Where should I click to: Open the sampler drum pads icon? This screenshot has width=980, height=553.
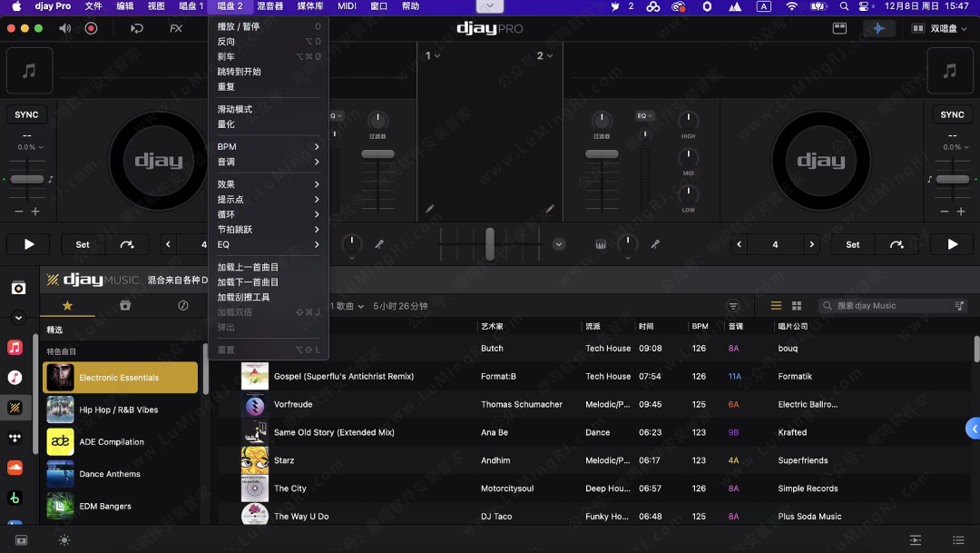click(601, 244)
